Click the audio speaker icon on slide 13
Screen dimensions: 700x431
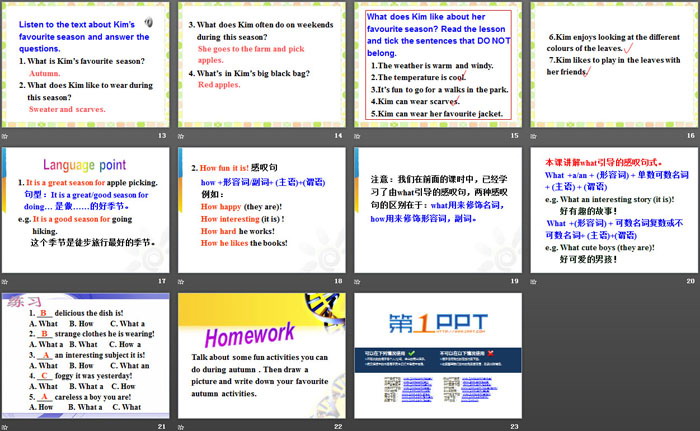[x=149, y=21]
